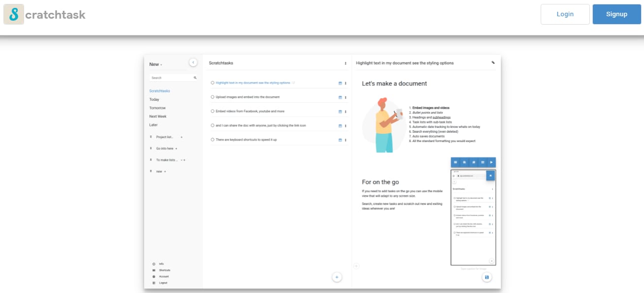The width and height of the screenshot is (644, 293).
Task: Click the link icon in document header
Action: (x=493, y=62)
